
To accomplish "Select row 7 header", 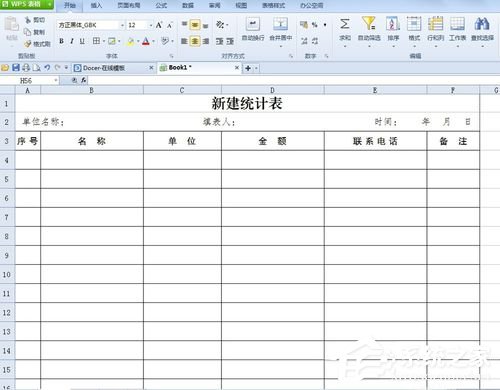I will tap(7, 217).
